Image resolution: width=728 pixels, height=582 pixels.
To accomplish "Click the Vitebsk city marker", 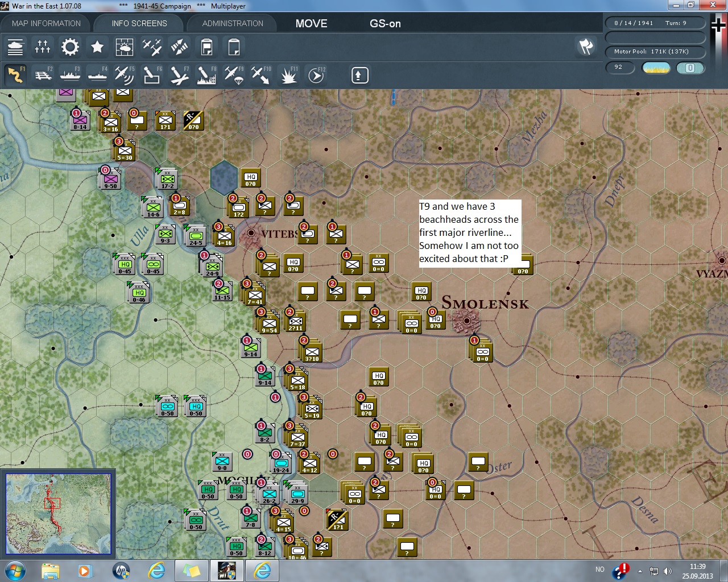I will (251, 233).
